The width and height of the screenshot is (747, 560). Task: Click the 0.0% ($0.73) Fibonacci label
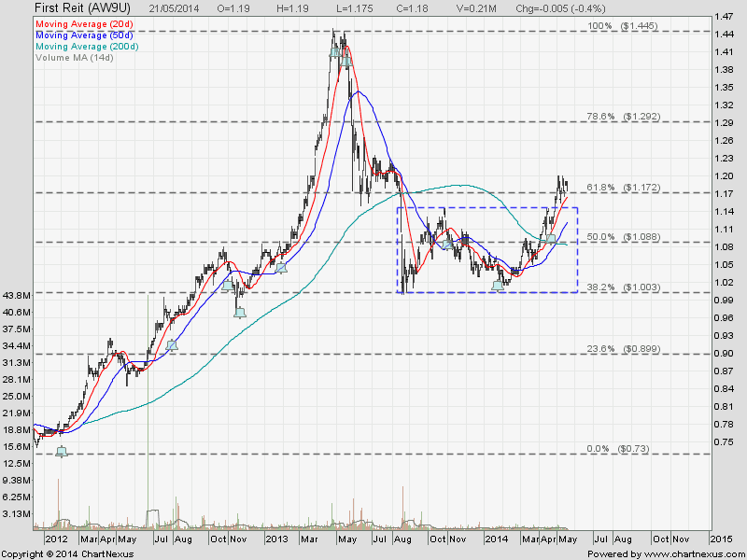tap(618, 449)
